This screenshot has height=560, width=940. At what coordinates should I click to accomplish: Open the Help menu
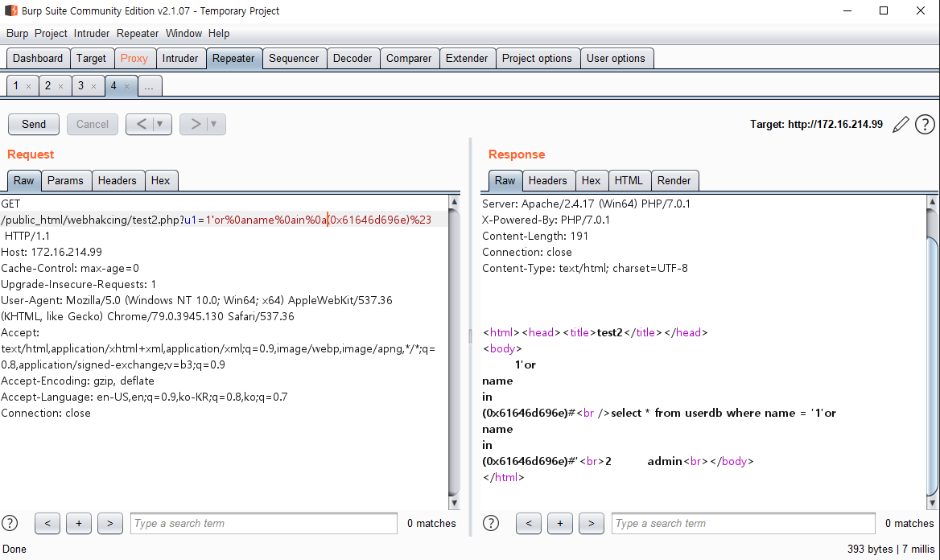coord(219,34)
